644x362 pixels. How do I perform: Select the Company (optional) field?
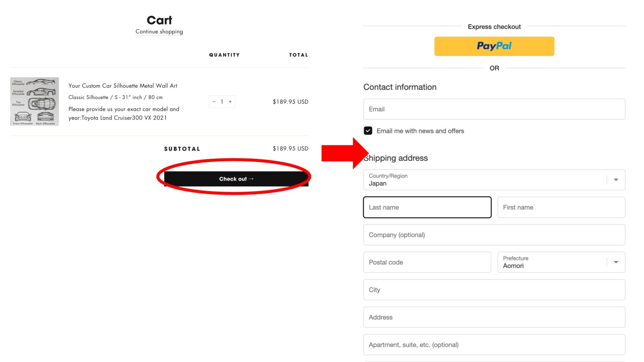(494, 235)
